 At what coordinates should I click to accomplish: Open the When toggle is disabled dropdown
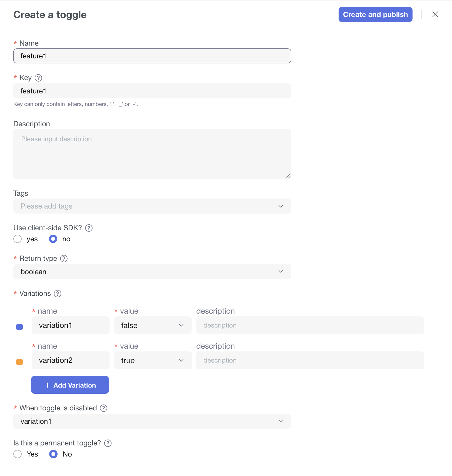point(152,421)
